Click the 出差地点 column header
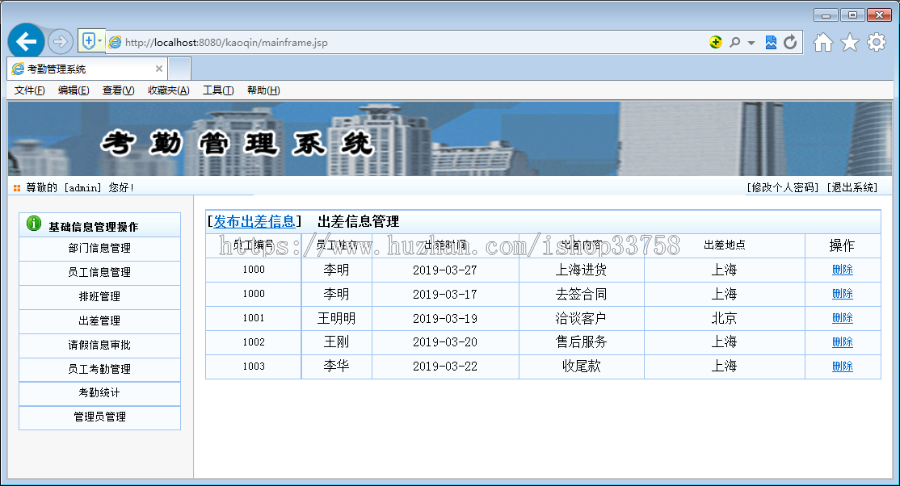Image resolution: width=900 pixels, height=486 pixels. click(x=724, y=245)
